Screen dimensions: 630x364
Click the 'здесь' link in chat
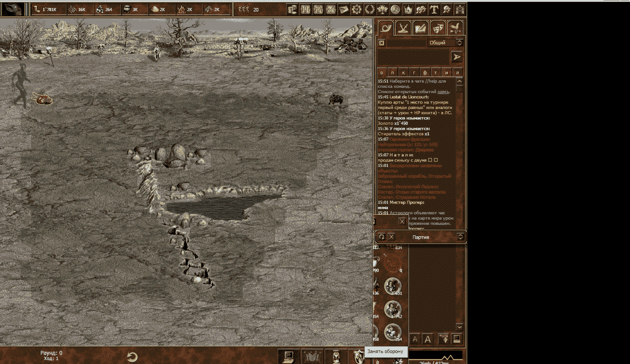point(443,92)
